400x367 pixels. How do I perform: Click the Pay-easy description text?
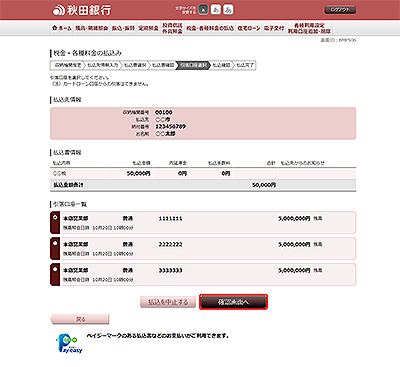pos(158,336)
